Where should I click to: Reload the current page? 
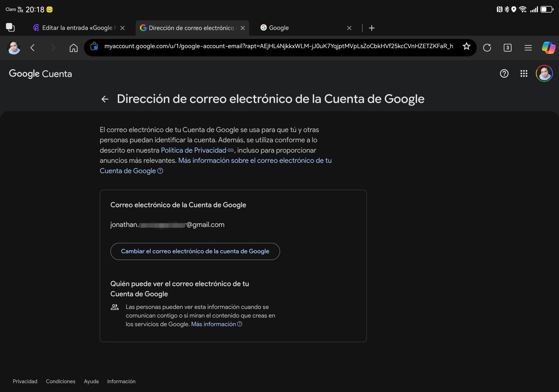[487, 48]
